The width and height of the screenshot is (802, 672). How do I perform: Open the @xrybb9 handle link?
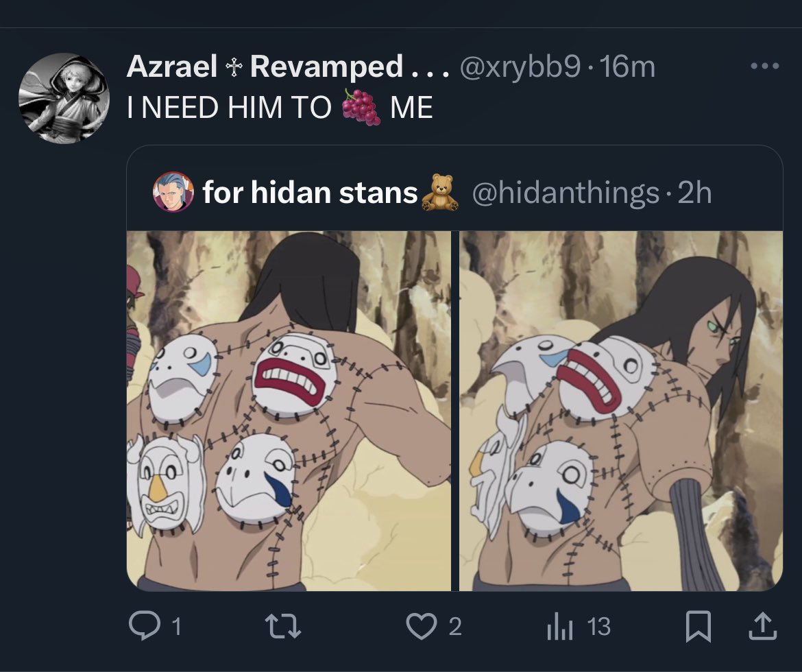click(520, 67)
